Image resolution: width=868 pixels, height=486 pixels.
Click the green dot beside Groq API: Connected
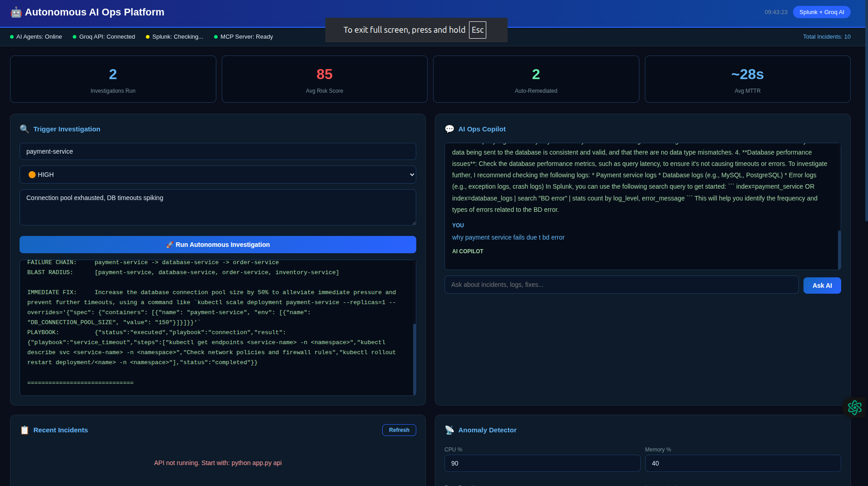tap(75, 37)
